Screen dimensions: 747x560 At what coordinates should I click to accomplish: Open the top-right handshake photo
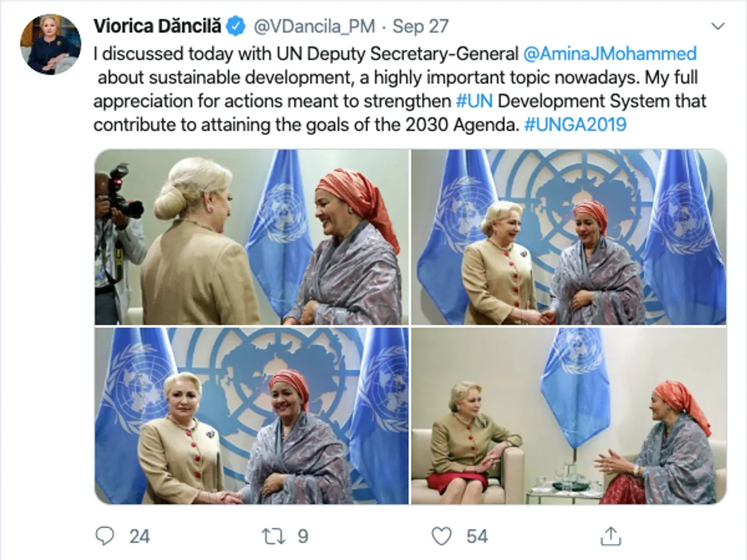tap(569, 237)
